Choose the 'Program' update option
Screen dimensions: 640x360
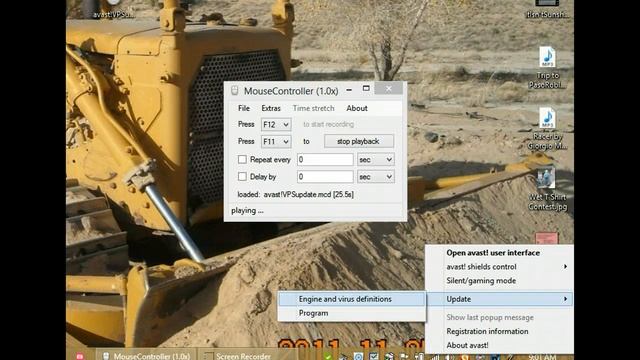(x=352, y=313)
